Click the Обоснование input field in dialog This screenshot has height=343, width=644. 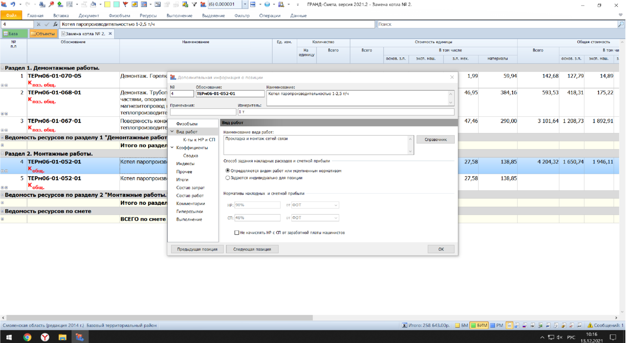(x=230, y=93)
